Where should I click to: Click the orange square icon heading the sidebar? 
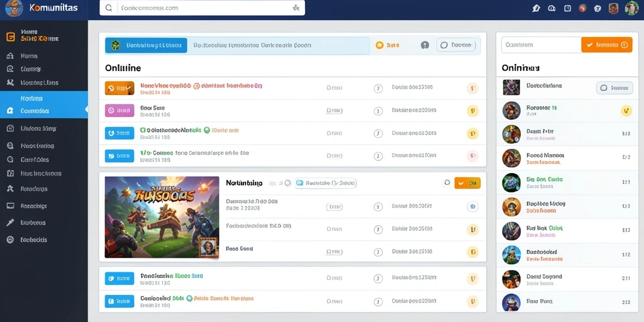tap(11, 36)
